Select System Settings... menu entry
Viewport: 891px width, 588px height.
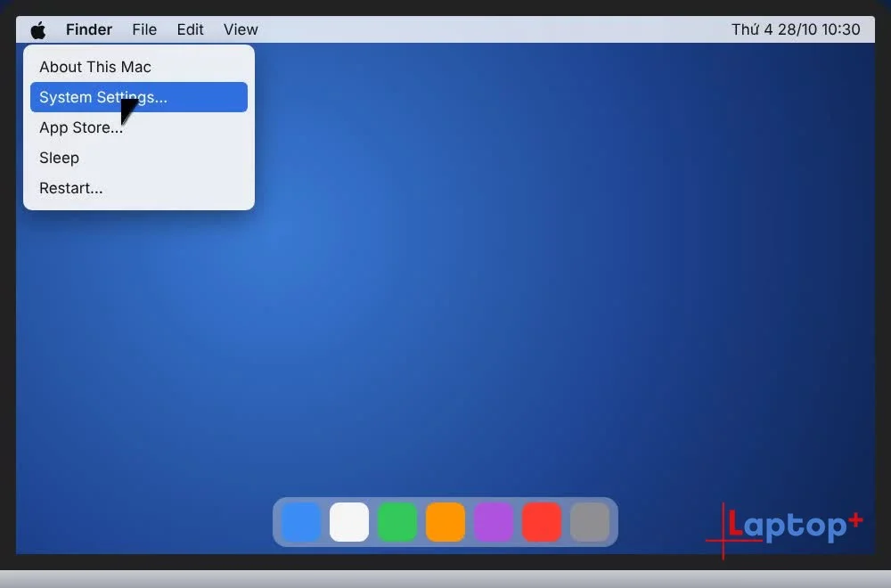click(139, 97)
